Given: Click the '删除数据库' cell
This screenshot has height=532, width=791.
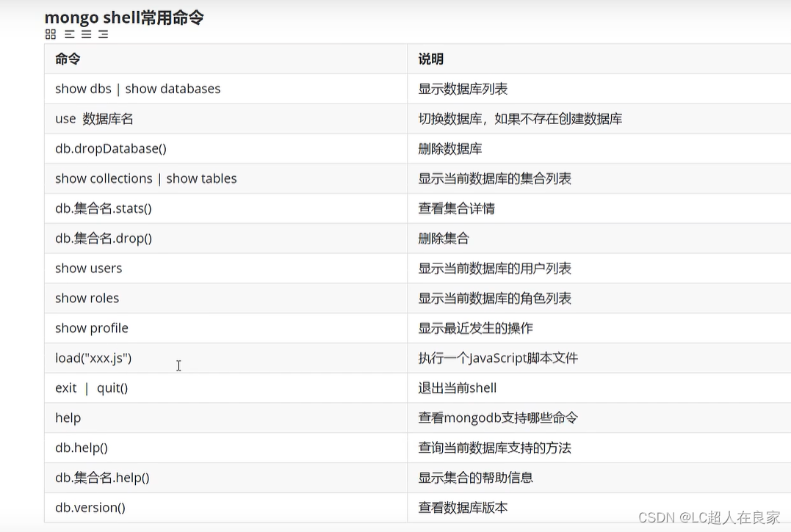Looking at the screenshot, I should tap(599, 149).
